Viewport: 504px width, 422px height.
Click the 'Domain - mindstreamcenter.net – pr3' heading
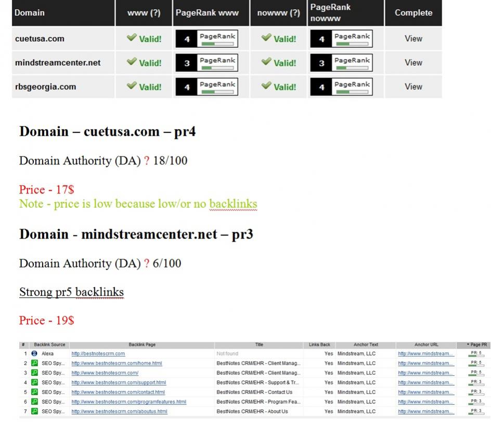tap(136, 234)
